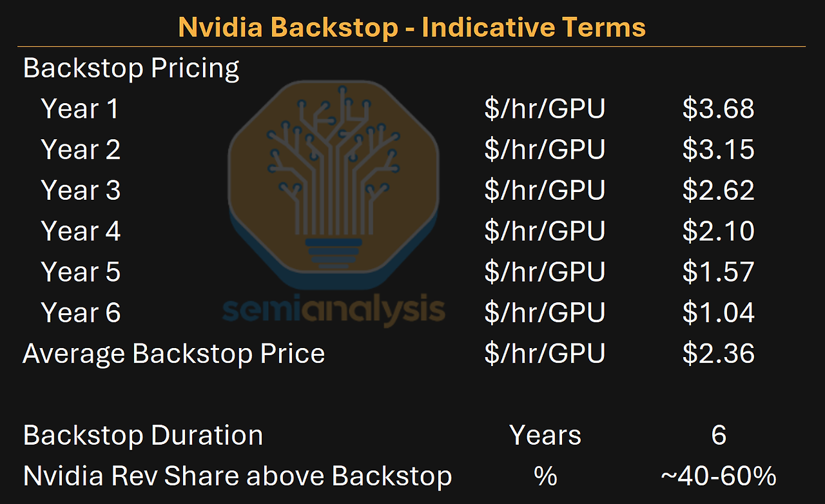The image size is (825, 504).
Task: Select the Year 5 row label
Action: pyautogui.click(x=81, y=271)
